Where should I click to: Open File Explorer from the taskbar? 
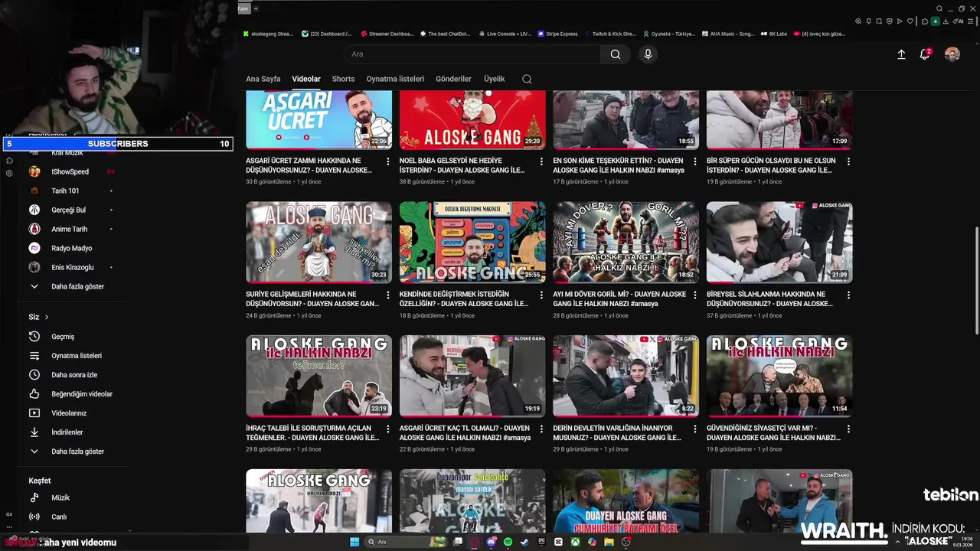click(609, 542)
